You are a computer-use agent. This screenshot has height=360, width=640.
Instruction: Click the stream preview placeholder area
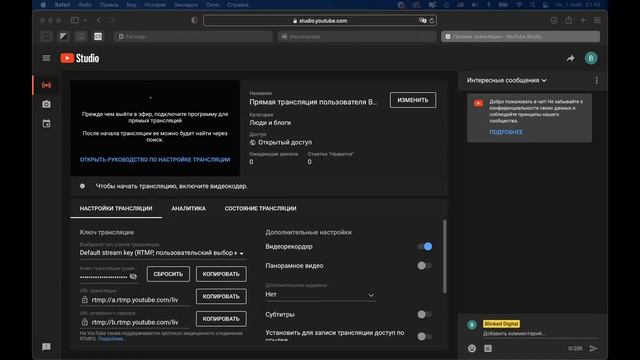pos(155,128)
